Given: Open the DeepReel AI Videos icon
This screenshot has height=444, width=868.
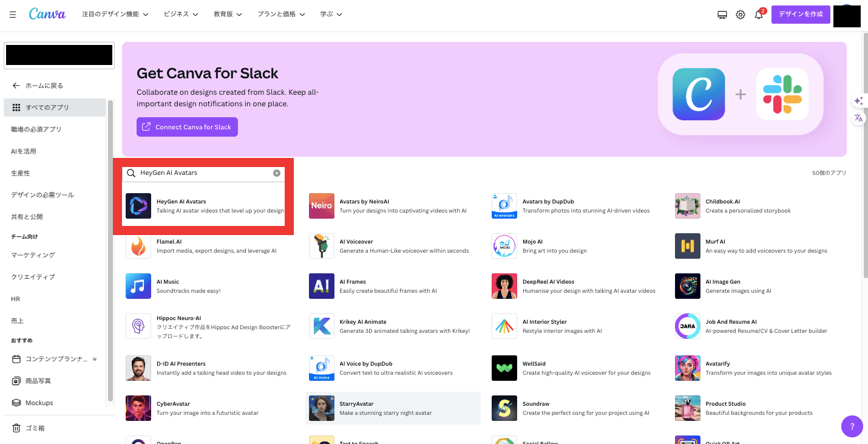Looking at the screenshot, I should coord(504,286).
